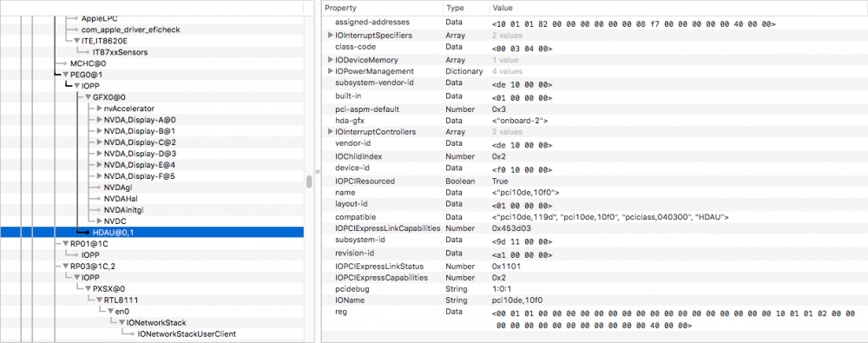
Task: Select the revision-id property
Action: (x=595, y=254)
